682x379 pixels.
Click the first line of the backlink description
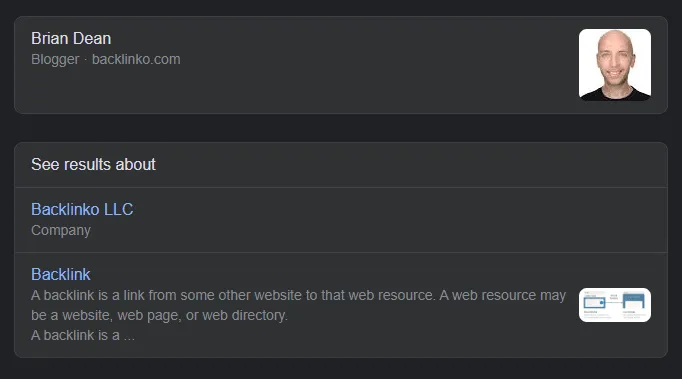point(298,295)
